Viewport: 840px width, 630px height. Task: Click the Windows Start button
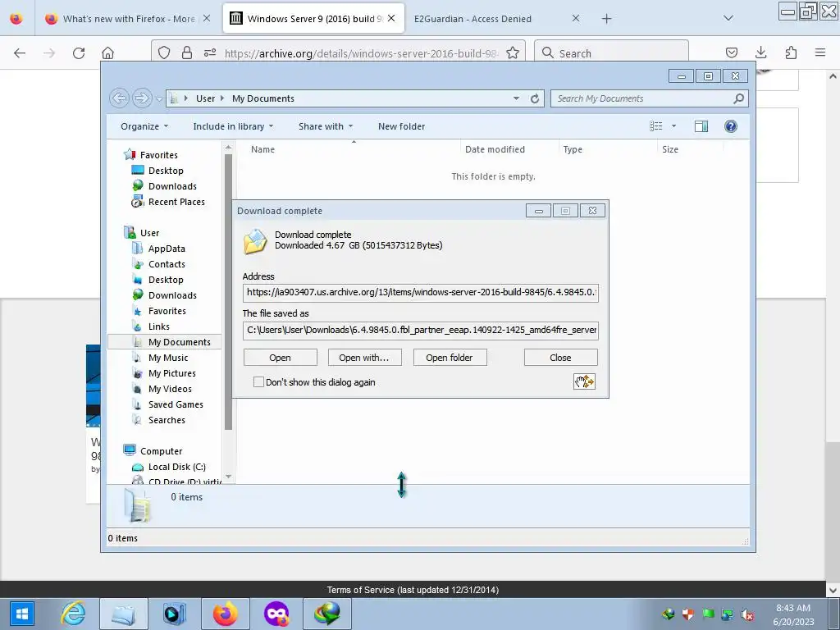[21, 614]
